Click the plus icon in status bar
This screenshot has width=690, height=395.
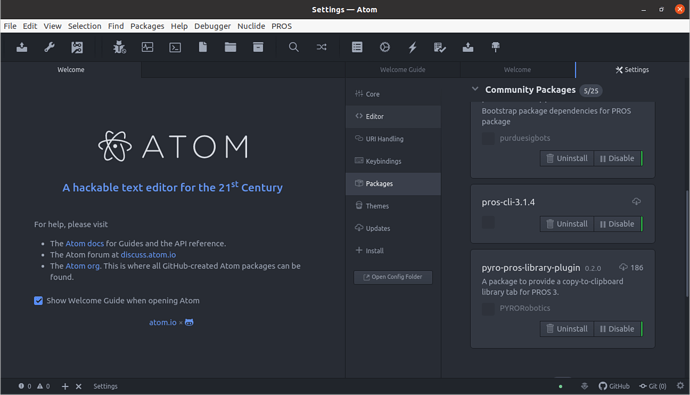coord(65,386)
